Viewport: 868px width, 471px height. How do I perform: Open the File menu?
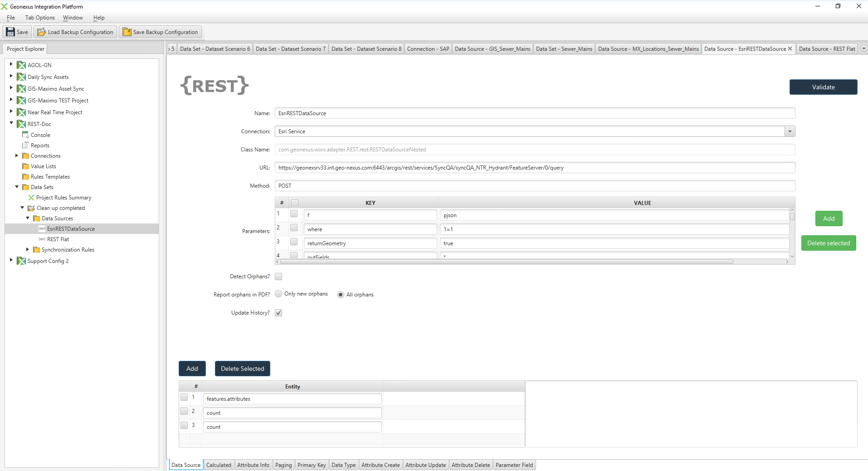coord(11,18)
